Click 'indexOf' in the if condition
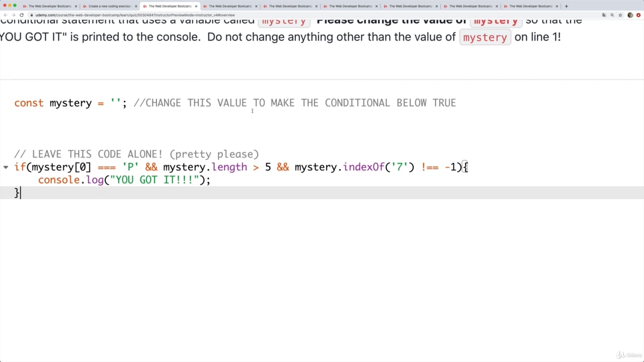 click(x=364, y=167)
